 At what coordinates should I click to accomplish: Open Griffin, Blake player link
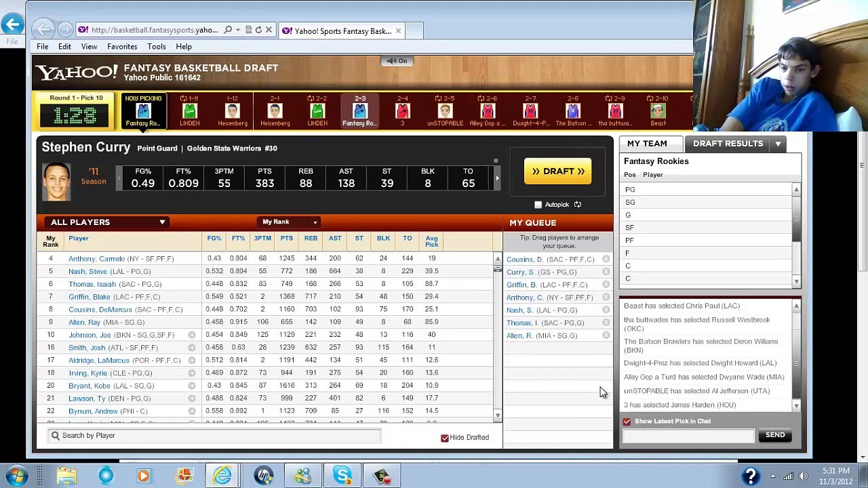click(90, 296)
